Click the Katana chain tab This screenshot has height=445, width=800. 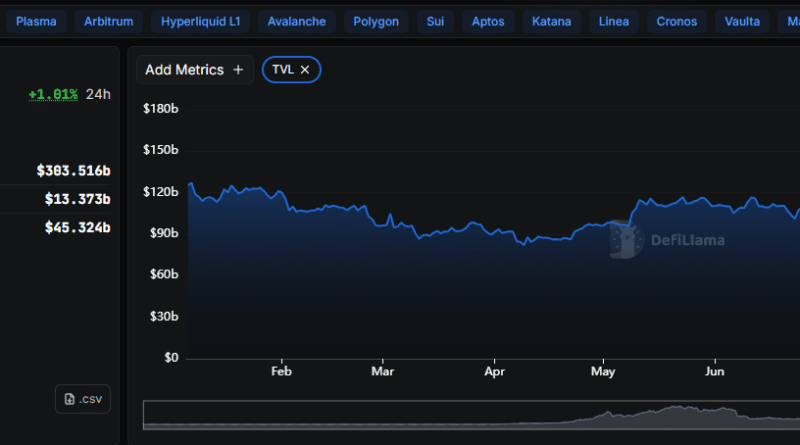point(551,21)
